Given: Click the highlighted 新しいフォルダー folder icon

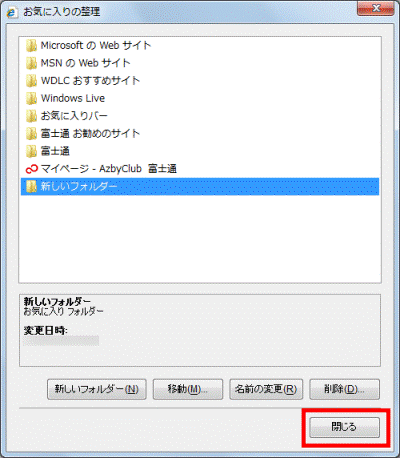Looking at the screenshot, I should point(31,186).
